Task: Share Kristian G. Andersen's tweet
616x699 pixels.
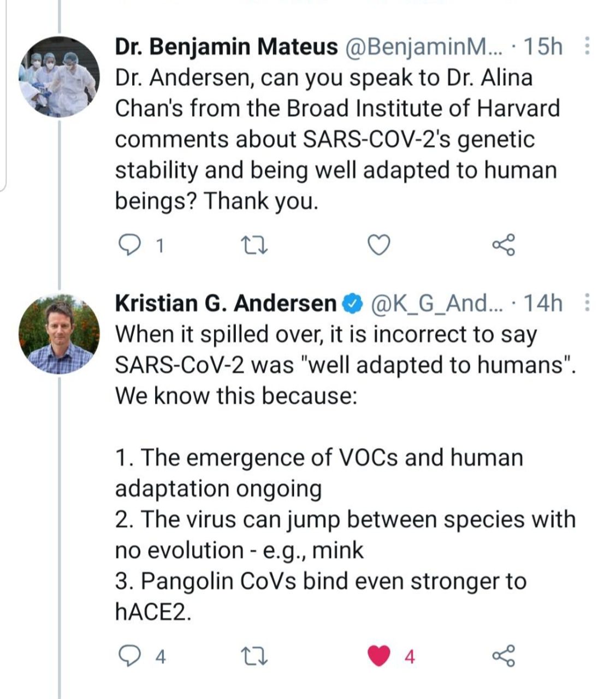Action: [503, 655]
